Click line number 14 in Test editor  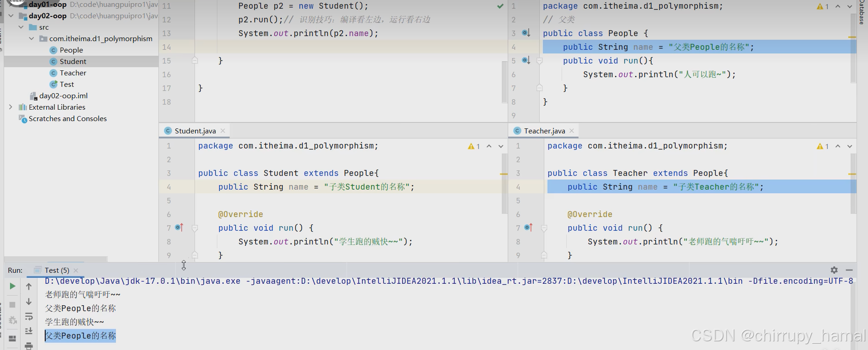167,47
